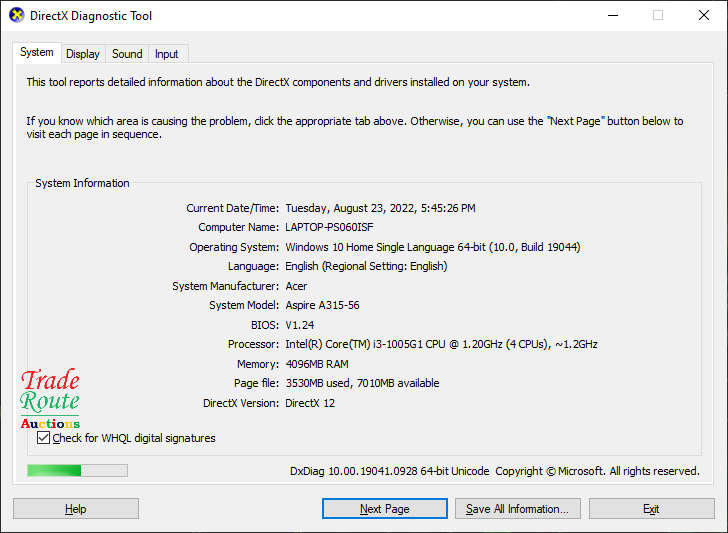Click the DirectX icon in title bar
This screenshot has height=533, width=728.
pyautogui.click(x=17, y=15)
